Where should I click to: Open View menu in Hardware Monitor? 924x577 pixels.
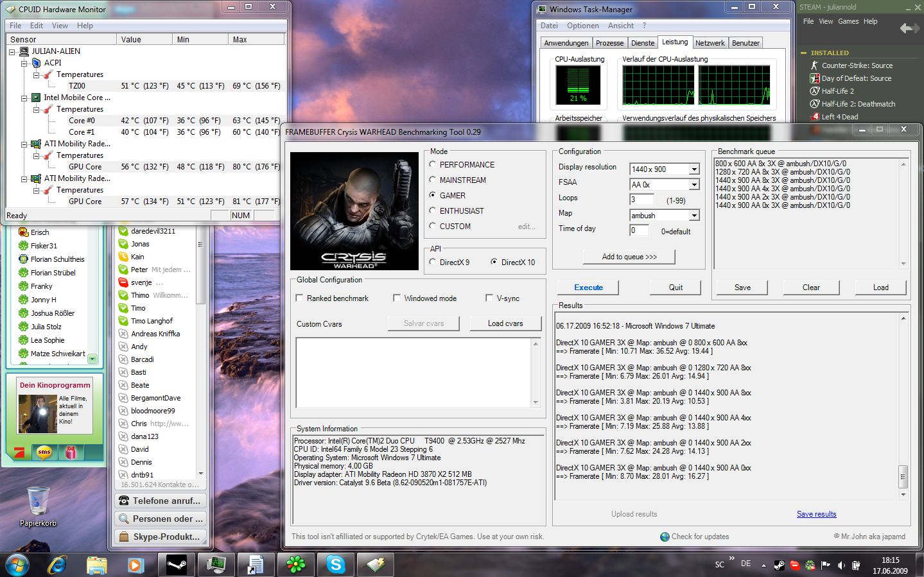[x=60, y=26]
